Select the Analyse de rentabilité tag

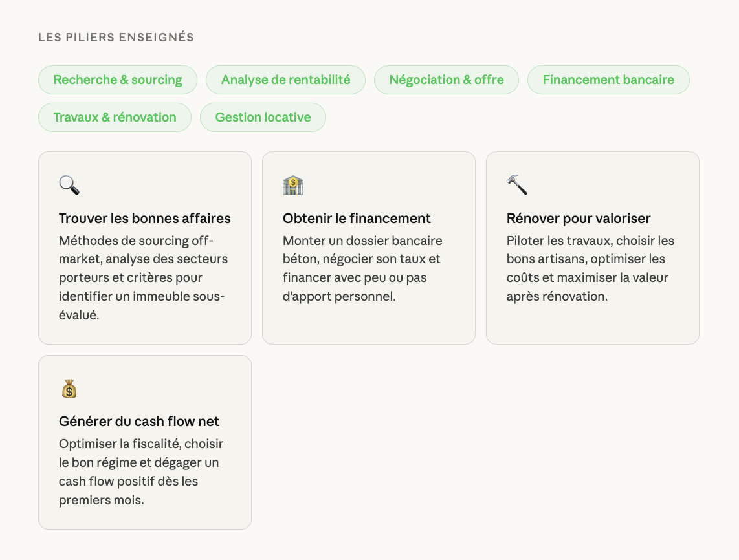tap(285, 80)
